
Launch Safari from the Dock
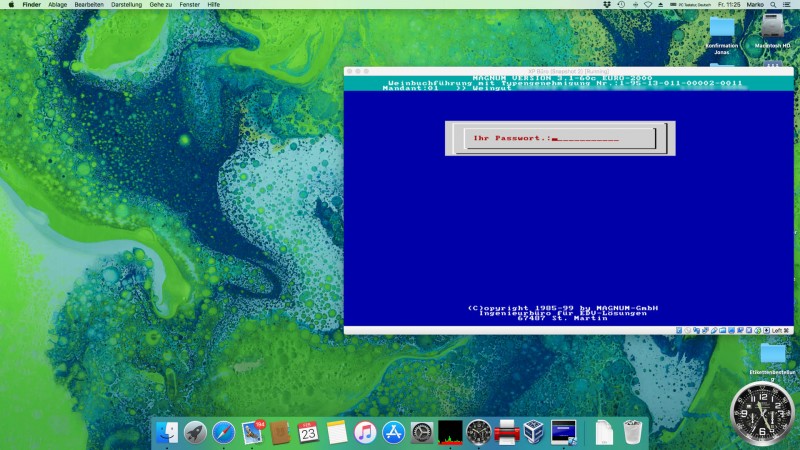pos(224,432)
